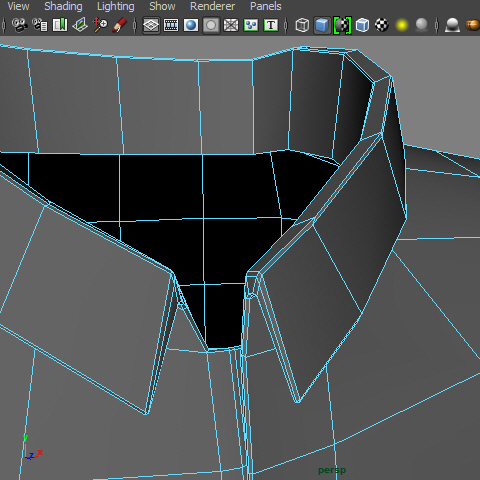This screenshot has height=480, width=480.
Task: Click the Image Plane icon
Action: (x=80, y=25)
